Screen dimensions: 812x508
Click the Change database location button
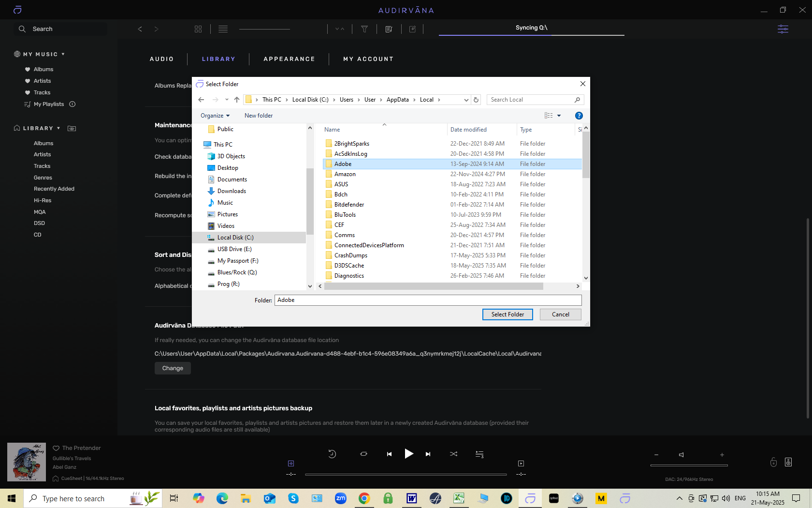tap(173, 368)
